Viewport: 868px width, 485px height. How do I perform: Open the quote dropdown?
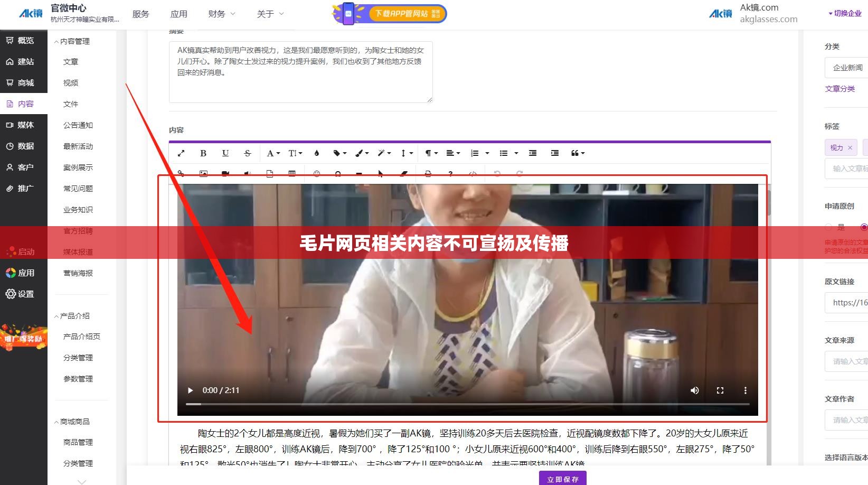click(578, 153)
